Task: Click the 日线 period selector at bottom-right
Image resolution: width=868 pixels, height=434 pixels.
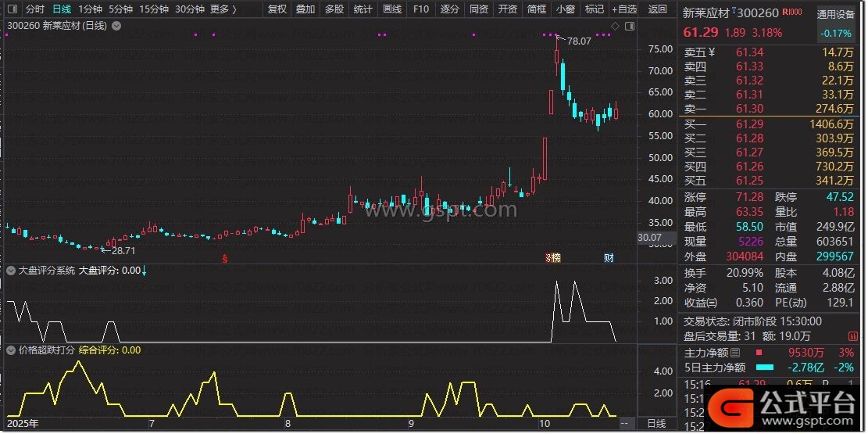Action: pos(656,424)
